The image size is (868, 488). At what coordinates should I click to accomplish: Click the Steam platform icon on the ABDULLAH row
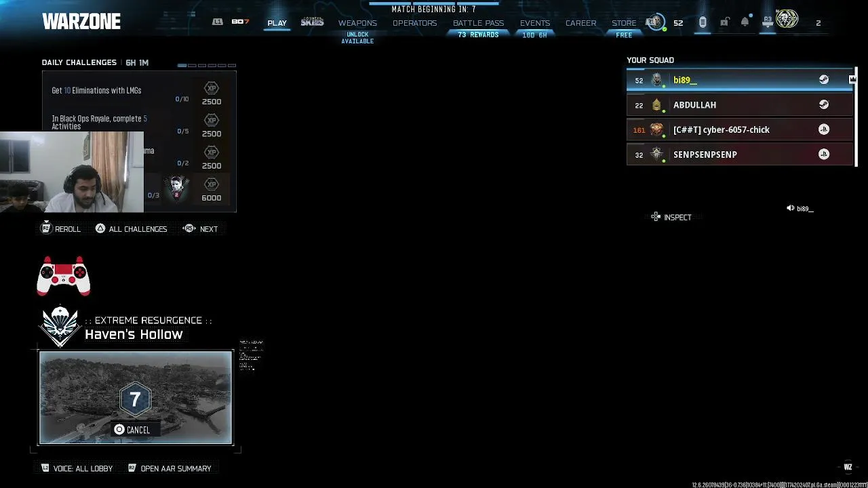pyautogui.click(x=824, y=104)
